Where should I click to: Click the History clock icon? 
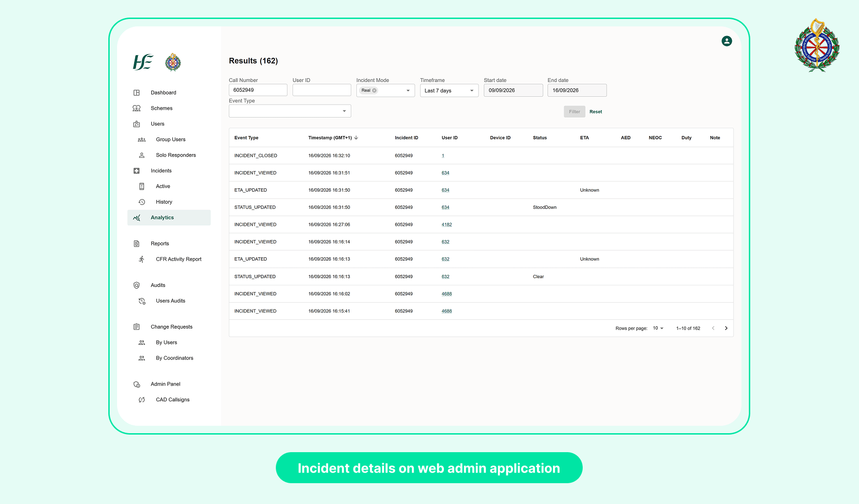142,202
